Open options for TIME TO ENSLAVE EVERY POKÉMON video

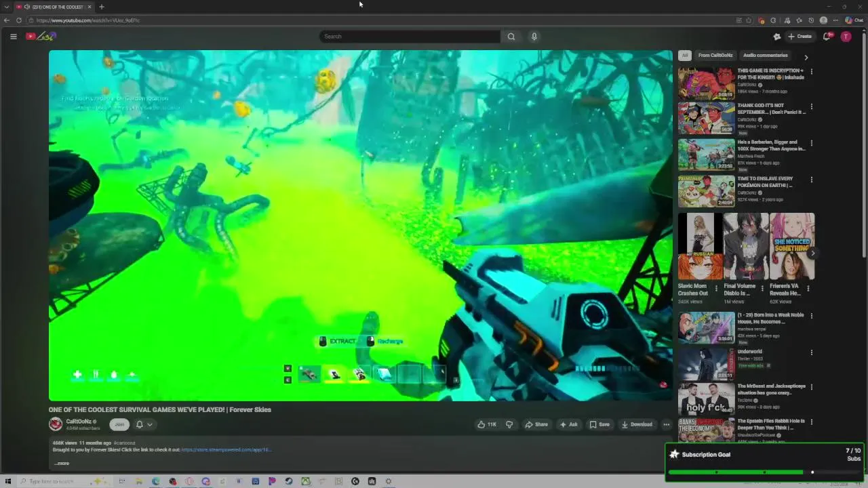tap(811, 180)
